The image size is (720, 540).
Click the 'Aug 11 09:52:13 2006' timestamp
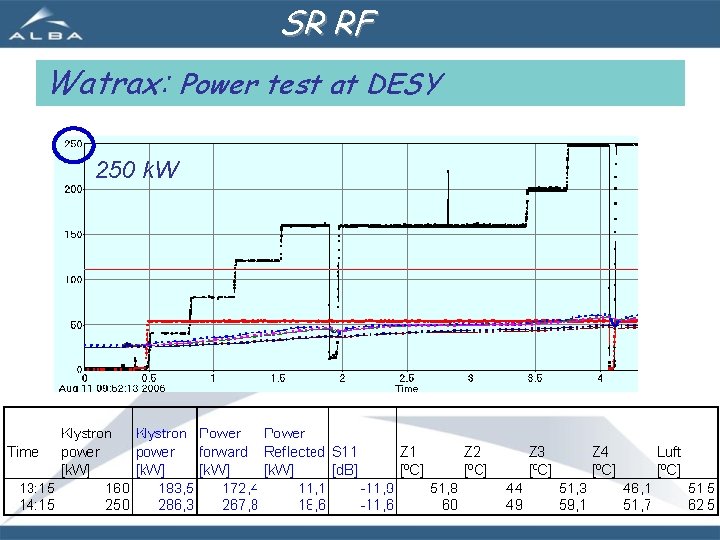112,388
